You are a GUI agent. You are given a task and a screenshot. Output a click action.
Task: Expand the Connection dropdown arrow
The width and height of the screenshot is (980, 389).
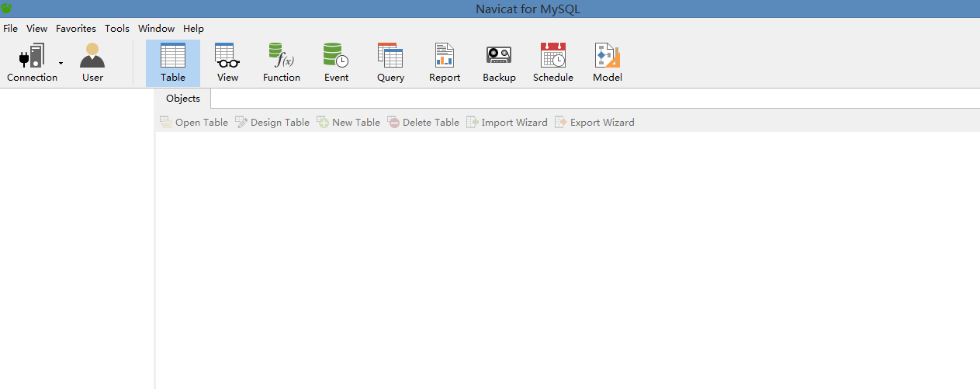point(61,63)
